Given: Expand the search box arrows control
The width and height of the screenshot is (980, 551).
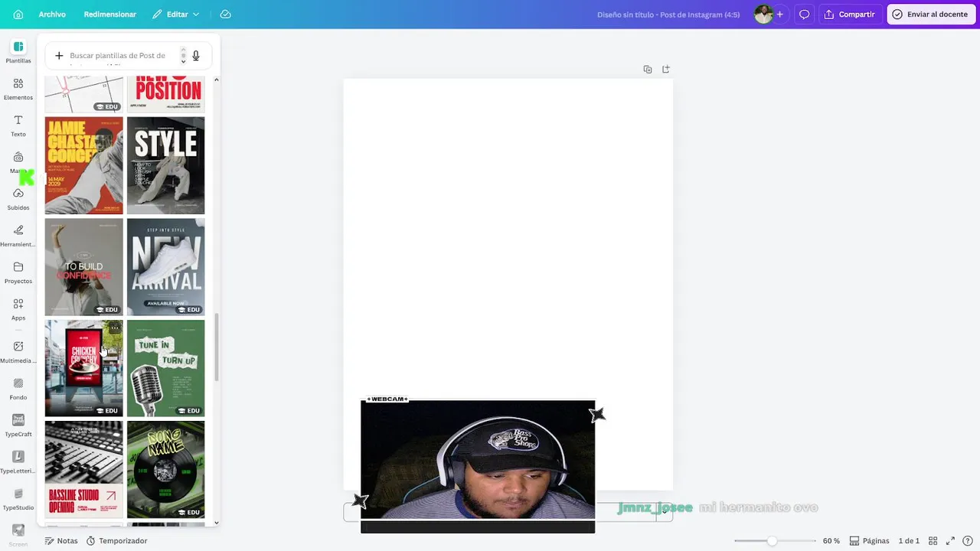Looking at the screenshot, I should 183,56.
